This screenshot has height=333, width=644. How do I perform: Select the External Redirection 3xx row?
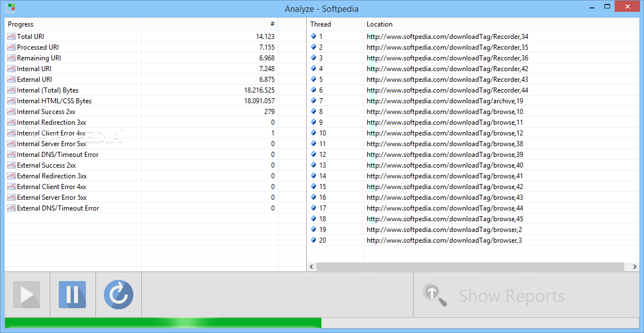(x=141, y=176)
